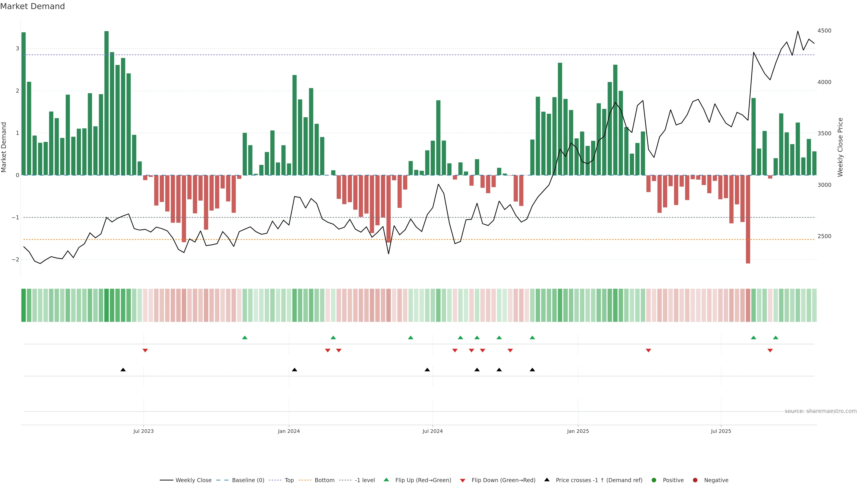Click the Market Demand chart title

tap(32, 6)
